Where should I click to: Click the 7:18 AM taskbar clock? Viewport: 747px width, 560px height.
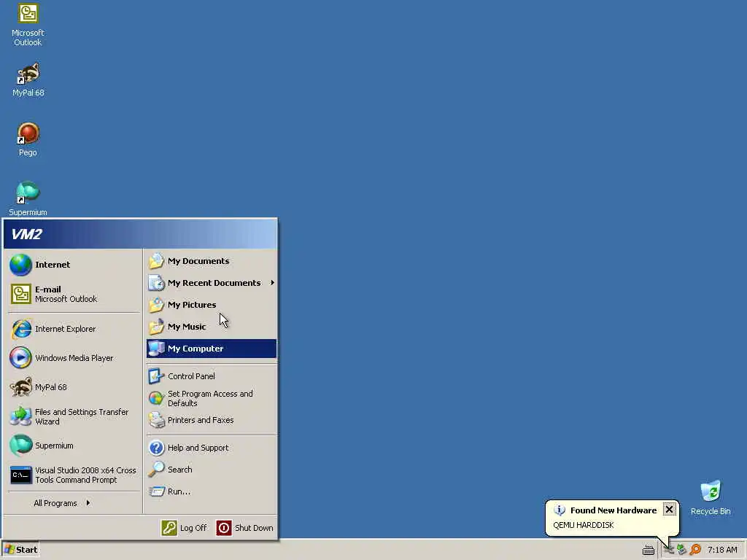[x=722, y=550]
